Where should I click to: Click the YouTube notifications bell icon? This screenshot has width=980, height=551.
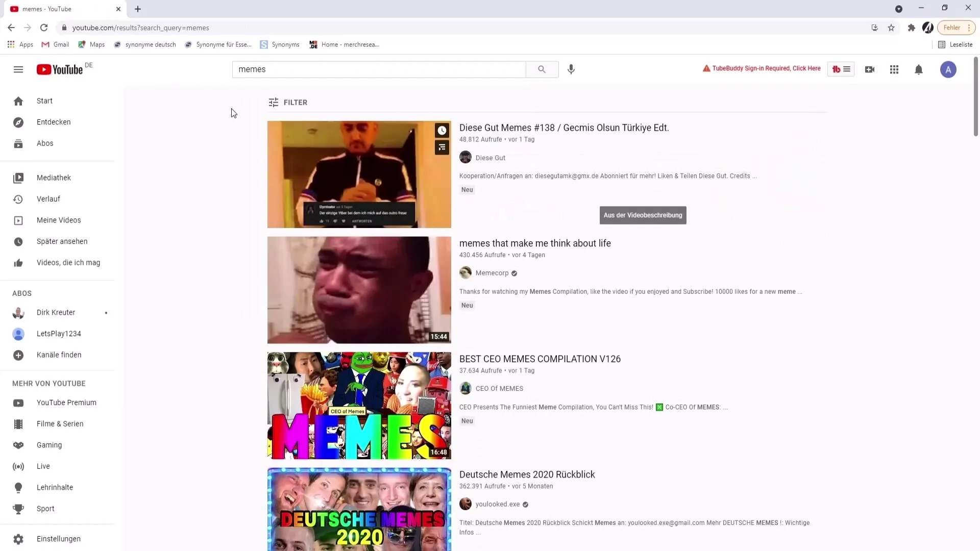919,69
